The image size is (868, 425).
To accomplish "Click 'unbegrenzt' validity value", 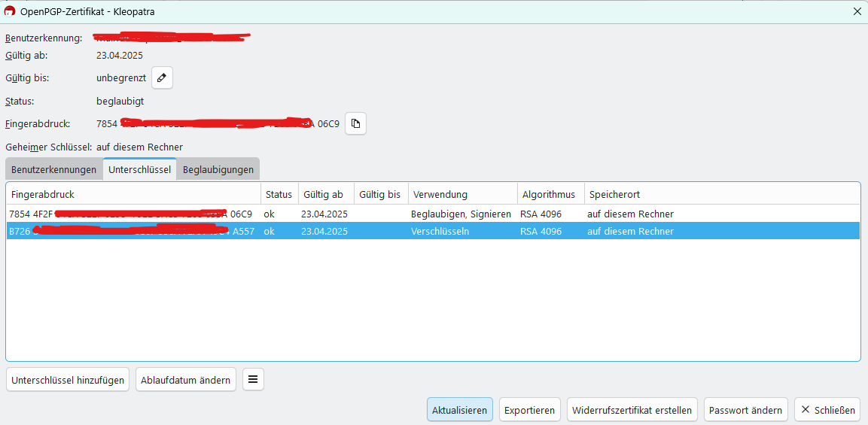I will [x=120, y=78].
